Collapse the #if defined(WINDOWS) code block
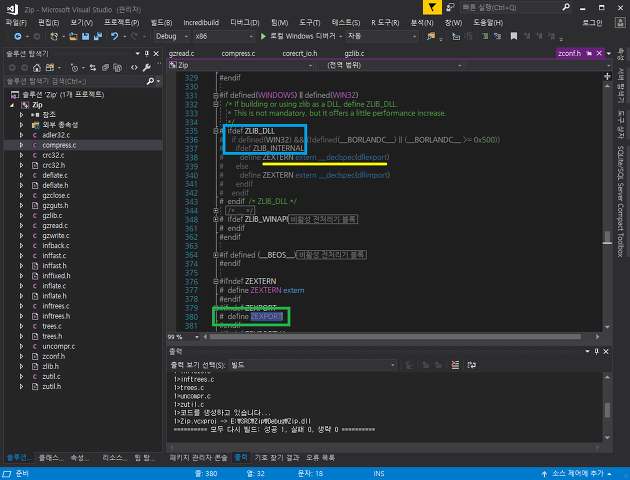The width and height of the screenshot is (630, 480). [216, 96]
